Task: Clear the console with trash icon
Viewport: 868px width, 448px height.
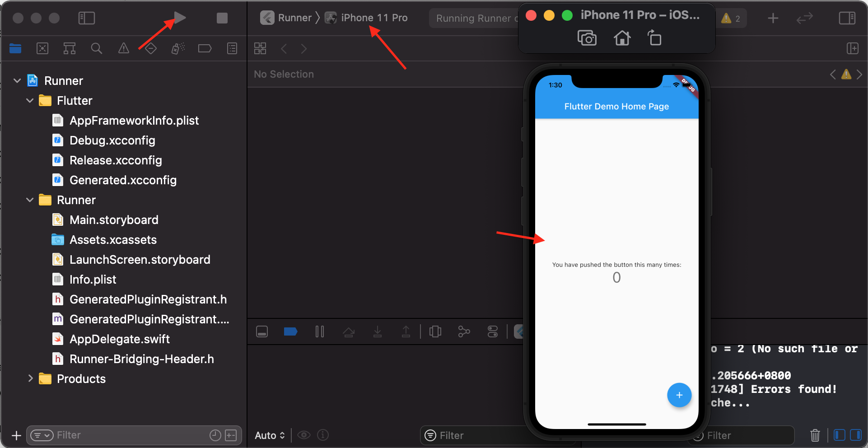Action: [x=815, y=435]
